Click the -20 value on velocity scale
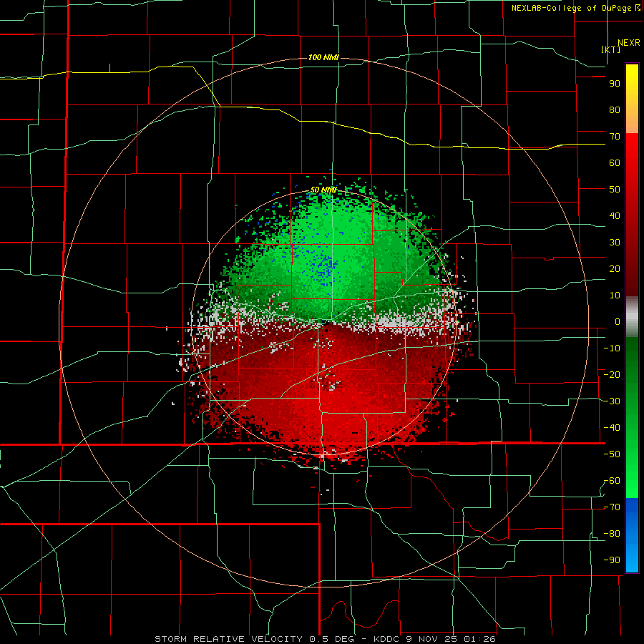Image resolution: width=644 pixels, height=644 pixels. point(612,374)
